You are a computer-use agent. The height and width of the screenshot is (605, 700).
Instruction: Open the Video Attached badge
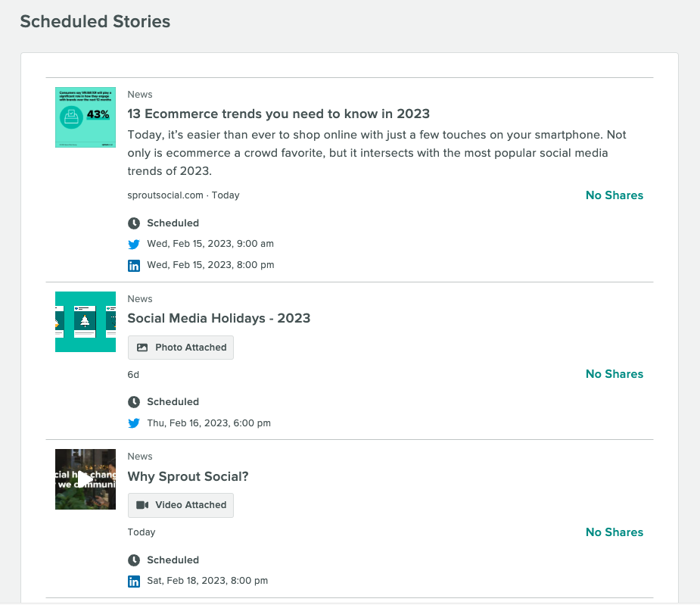pos(181,505)
